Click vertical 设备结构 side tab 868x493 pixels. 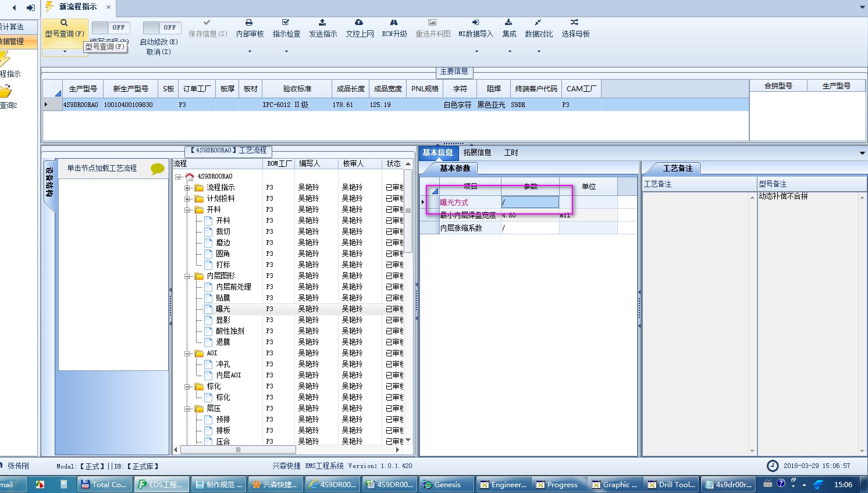tap(49, 182)
